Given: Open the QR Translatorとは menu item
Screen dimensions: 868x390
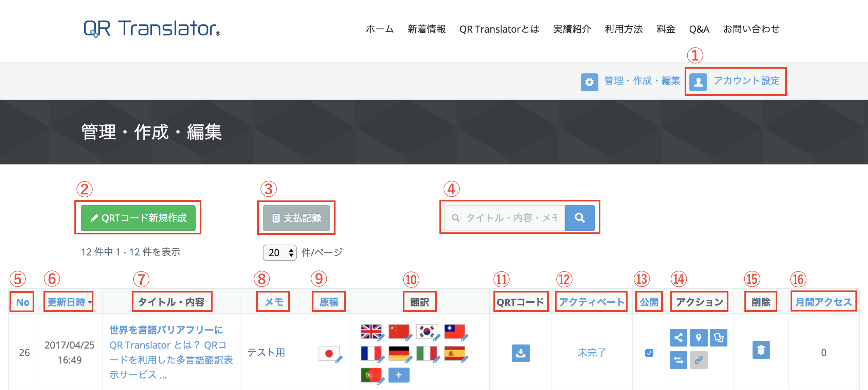Looking at the screenshot, I should click(x=499, y=29).
